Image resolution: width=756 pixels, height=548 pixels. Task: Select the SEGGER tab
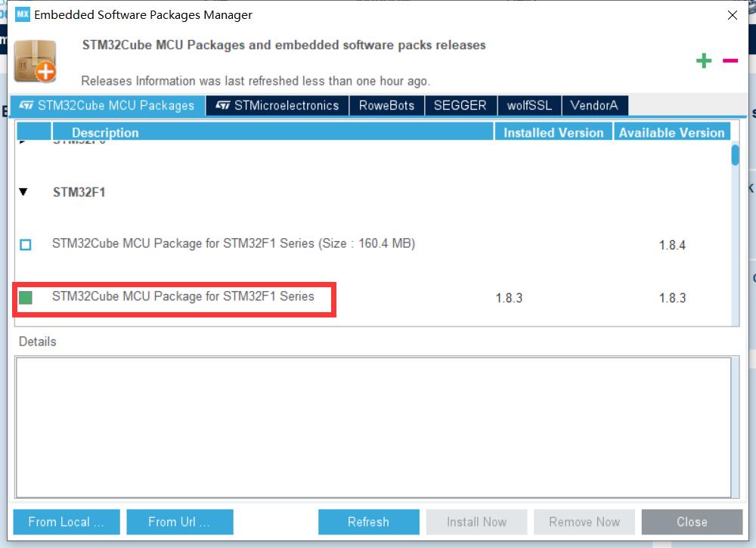460,106
